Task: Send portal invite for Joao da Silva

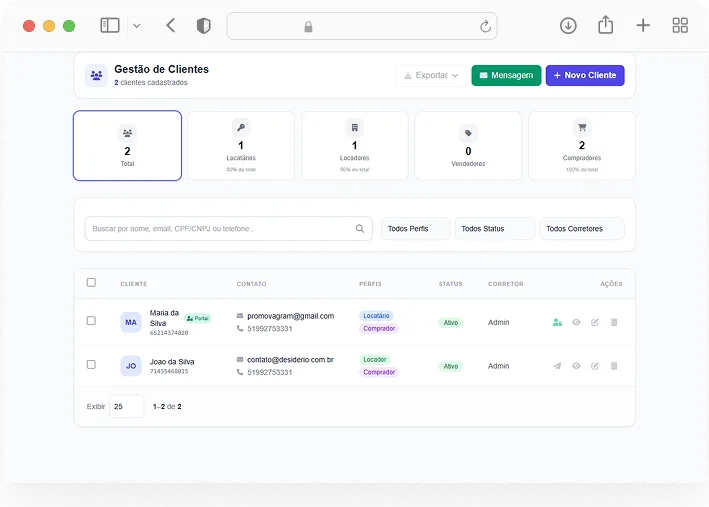Action: (557, 366)
